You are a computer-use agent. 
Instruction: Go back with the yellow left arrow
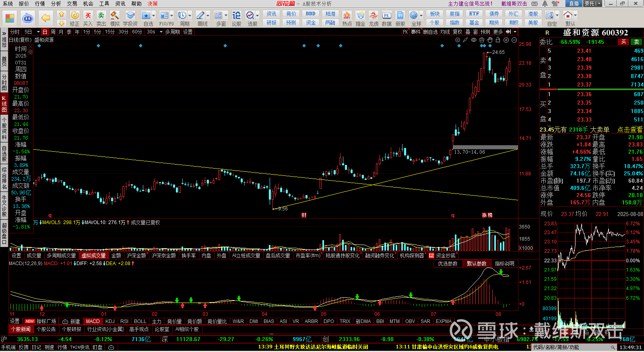click(46, 18)
